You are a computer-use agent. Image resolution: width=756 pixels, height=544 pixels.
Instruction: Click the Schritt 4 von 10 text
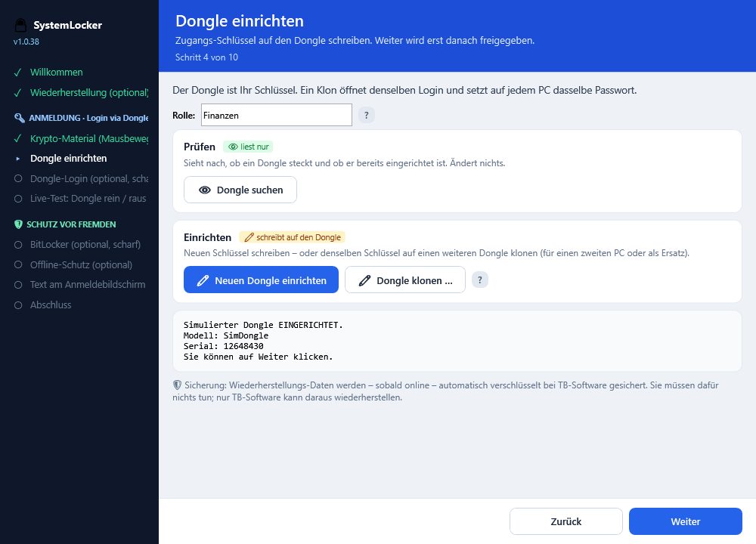[206, 57]
